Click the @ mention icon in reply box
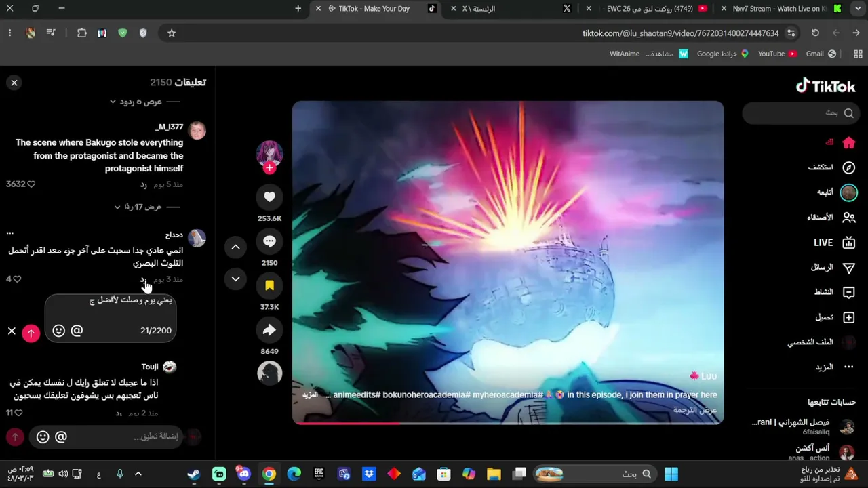868x488 pixels. (x=77, y=331)
